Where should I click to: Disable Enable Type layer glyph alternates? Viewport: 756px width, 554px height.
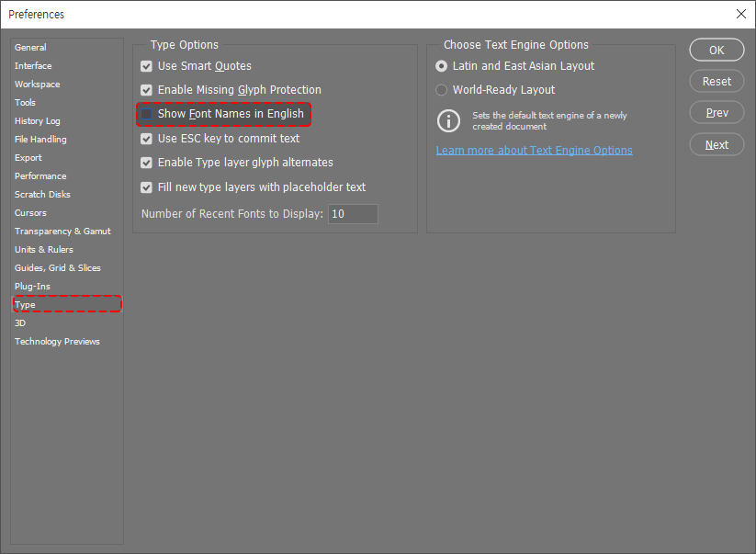[146, 163]
